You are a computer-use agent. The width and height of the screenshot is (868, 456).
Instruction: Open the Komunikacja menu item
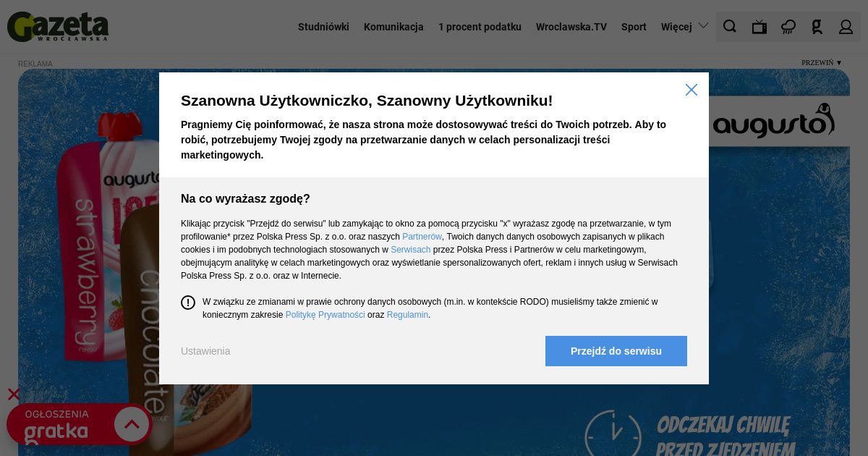[393, 27]
